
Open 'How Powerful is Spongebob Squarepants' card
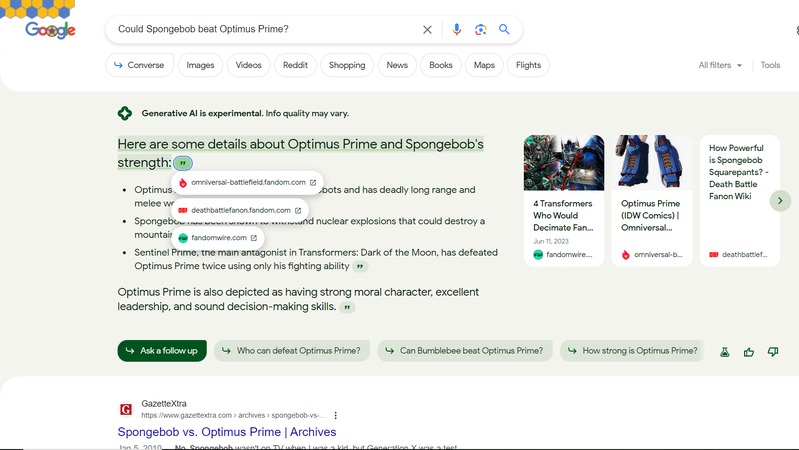740,200
